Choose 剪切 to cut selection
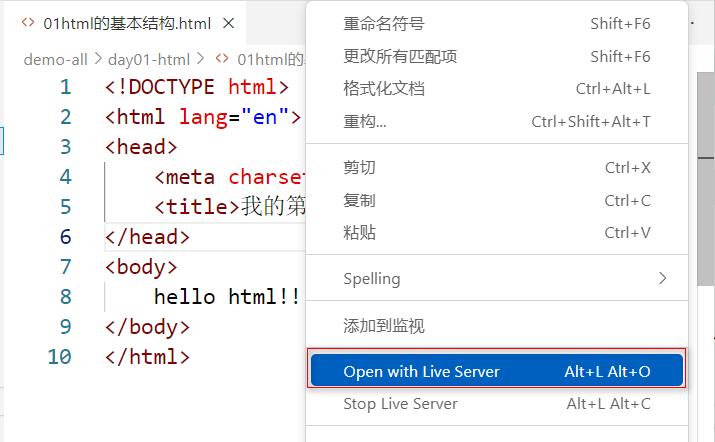715x442 pixels. coord(359,167)
